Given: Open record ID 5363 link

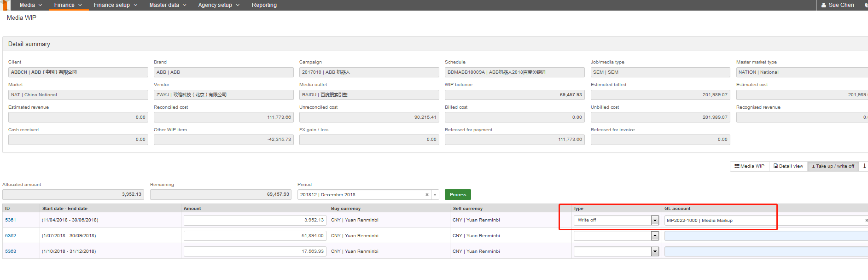Looking at the screenshot, I should coord(11,251).
